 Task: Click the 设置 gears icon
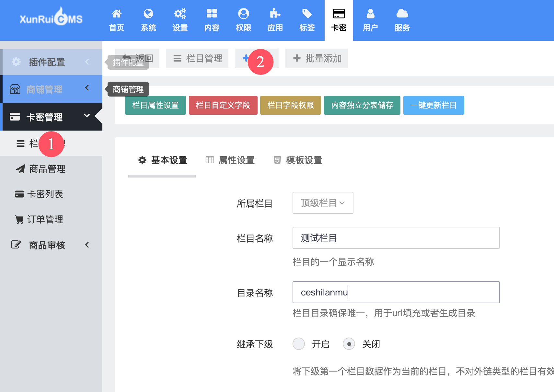pos(180,14)
